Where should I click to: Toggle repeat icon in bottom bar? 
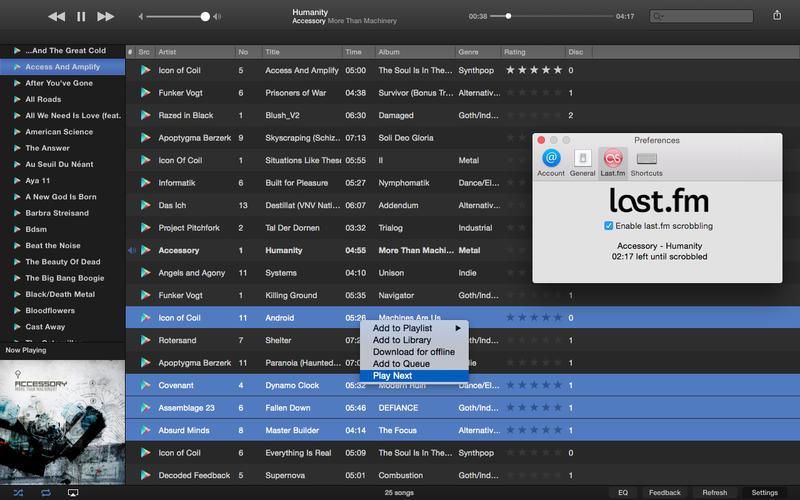[46, 492]
